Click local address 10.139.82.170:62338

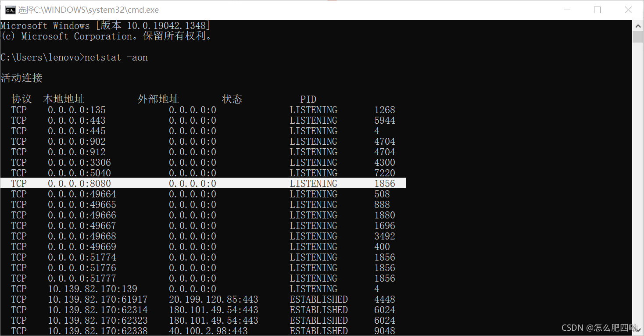(98, 331)
